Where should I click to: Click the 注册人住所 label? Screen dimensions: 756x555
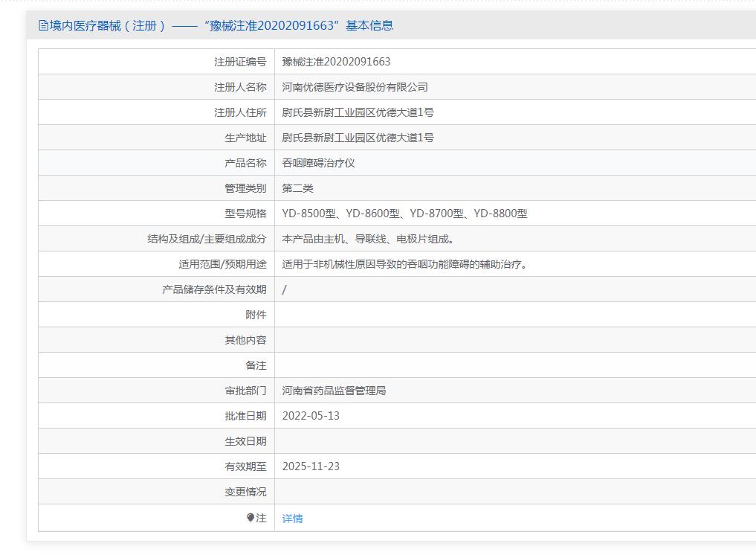point(240,112)
